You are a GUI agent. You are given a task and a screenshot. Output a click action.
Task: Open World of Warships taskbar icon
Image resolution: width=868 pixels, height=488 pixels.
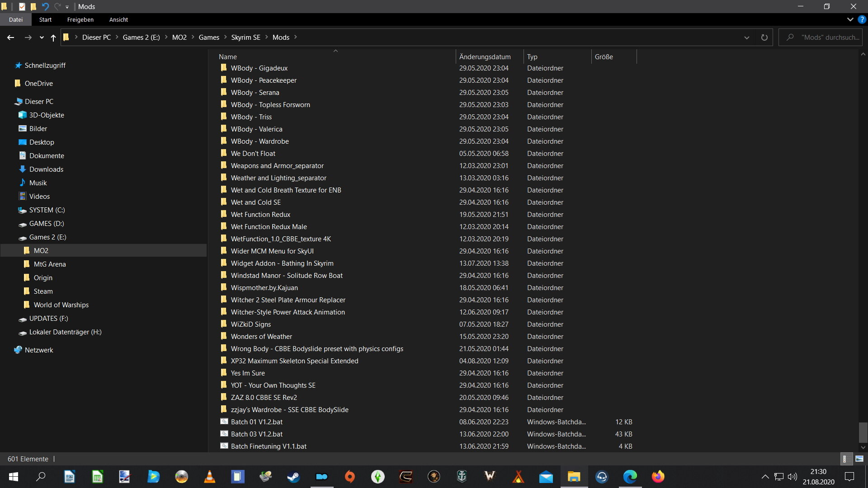pyautogui.click(x=462, y=477)
